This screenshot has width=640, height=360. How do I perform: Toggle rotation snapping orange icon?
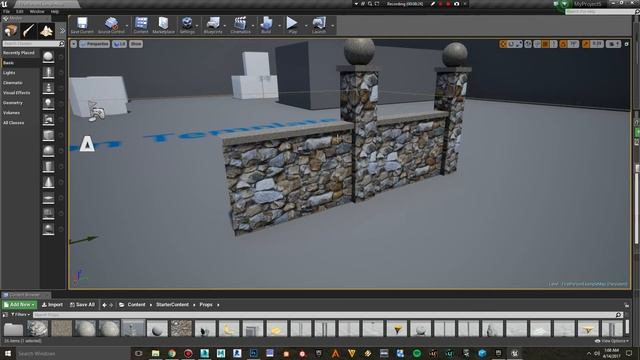tap(563, 44)
